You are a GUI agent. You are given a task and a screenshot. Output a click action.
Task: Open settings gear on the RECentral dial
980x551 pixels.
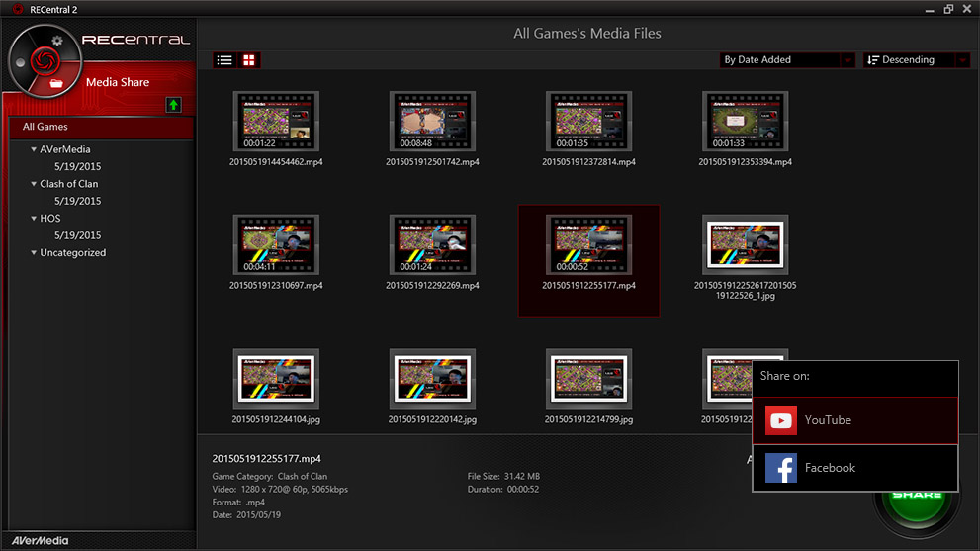[57, 41]
